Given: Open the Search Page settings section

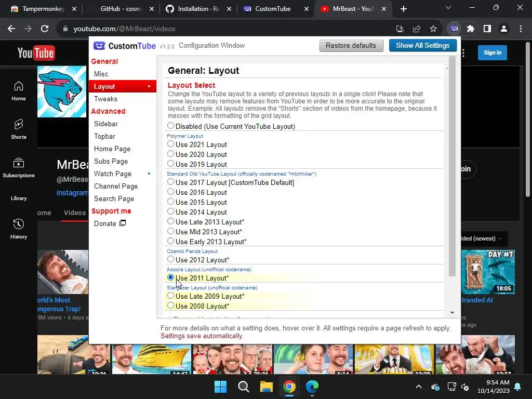Looking at the screenshot, I should (122, 199).
